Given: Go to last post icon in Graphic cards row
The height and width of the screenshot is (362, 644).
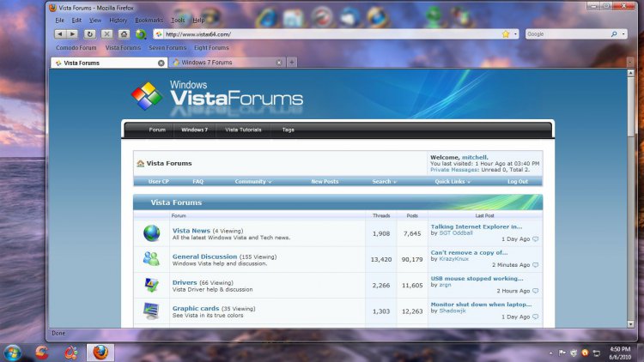Looking at the screenshot, I should [536, 317].
